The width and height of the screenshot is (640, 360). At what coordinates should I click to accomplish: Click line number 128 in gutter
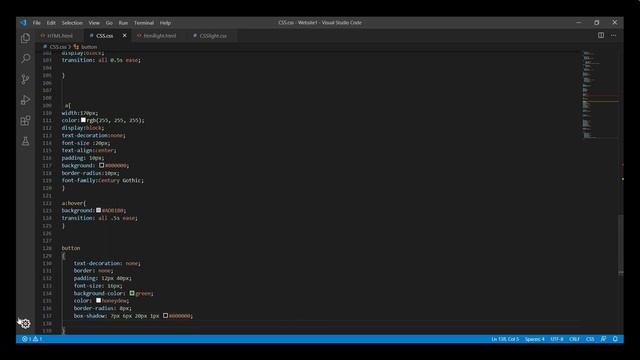47,248
